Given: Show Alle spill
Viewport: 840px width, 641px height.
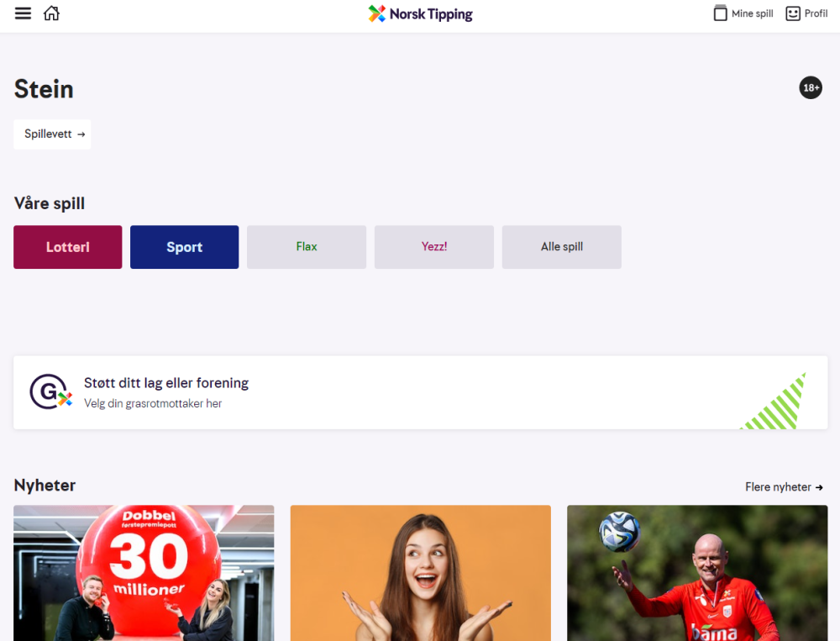Looking at the screenshot, I should [561, 247].
